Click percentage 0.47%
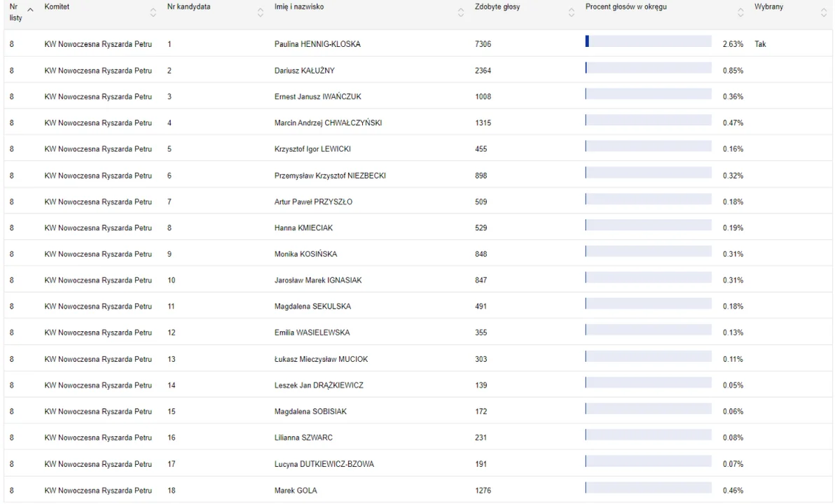The height and width of the screenshot is (504, 835). [733, 122]
